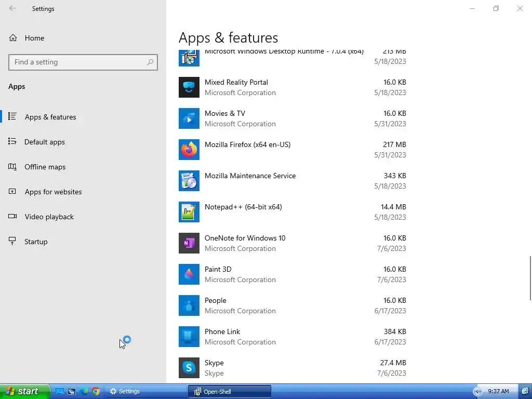This screenshot has width=532, height=399.
Task: Open Offline maps settings
Action: point(83,167)
